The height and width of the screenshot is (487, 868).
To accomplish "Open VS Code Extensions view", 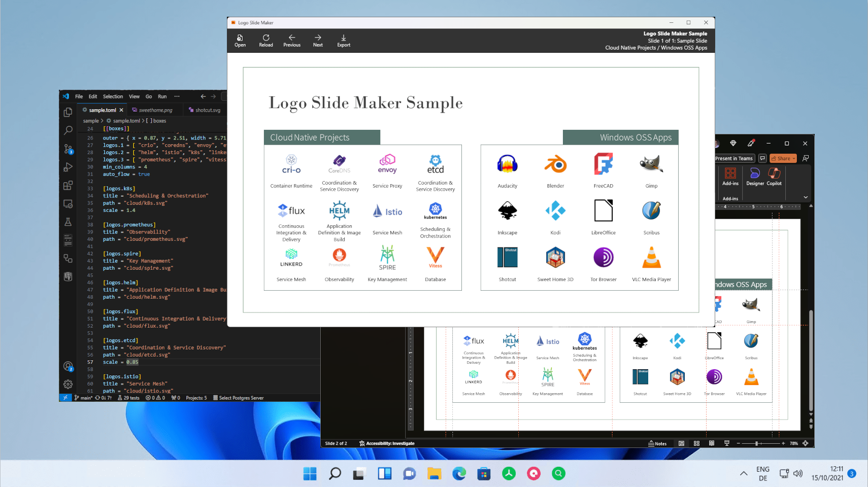I will coord(68,185).
